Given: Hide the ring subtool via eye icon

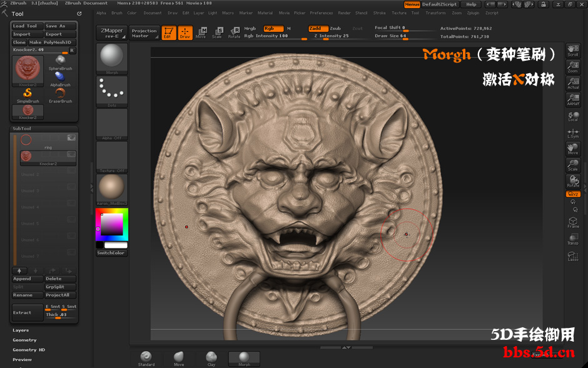Looking at the screenshot, I should pyautogui.click(x=71, y=138).
